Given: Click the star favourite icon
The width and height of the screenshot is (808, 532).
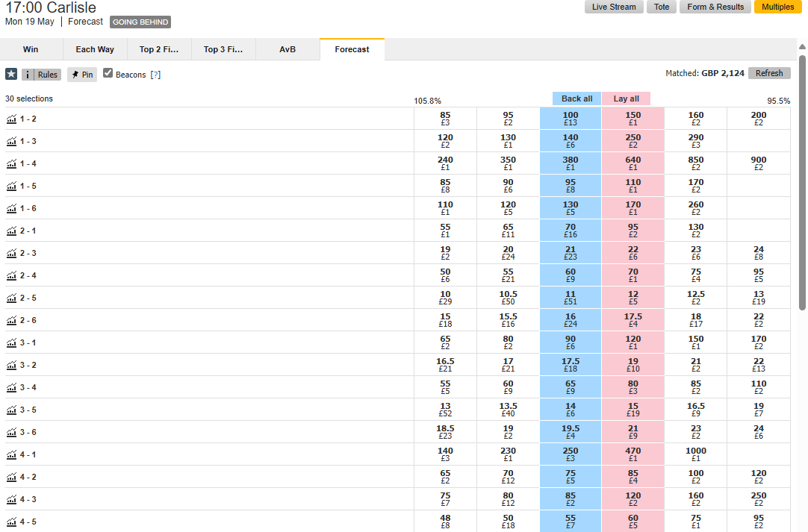Looking at the screenshot, I should pyautogui.click(x=11, y=74).
